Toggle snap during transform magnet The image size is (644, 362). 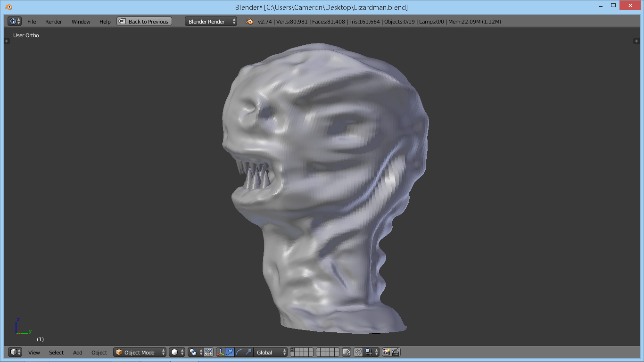coord(358,352)
